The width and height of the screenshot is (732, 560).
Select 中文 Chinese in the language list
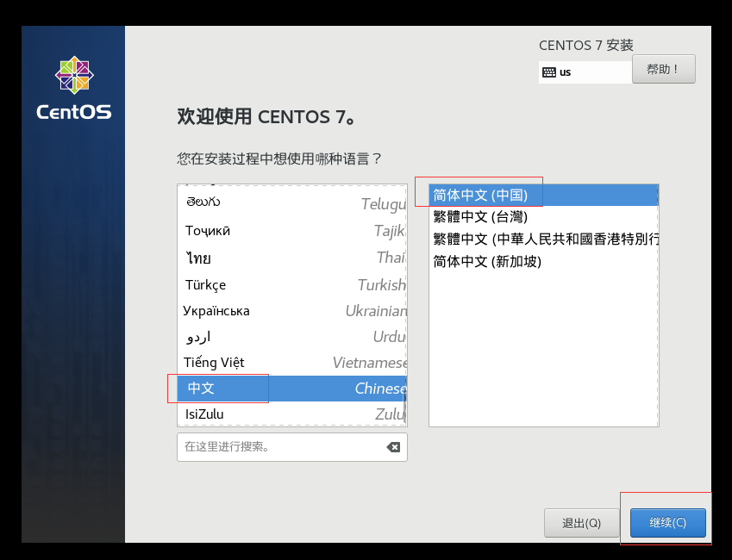tap(292, 389)
